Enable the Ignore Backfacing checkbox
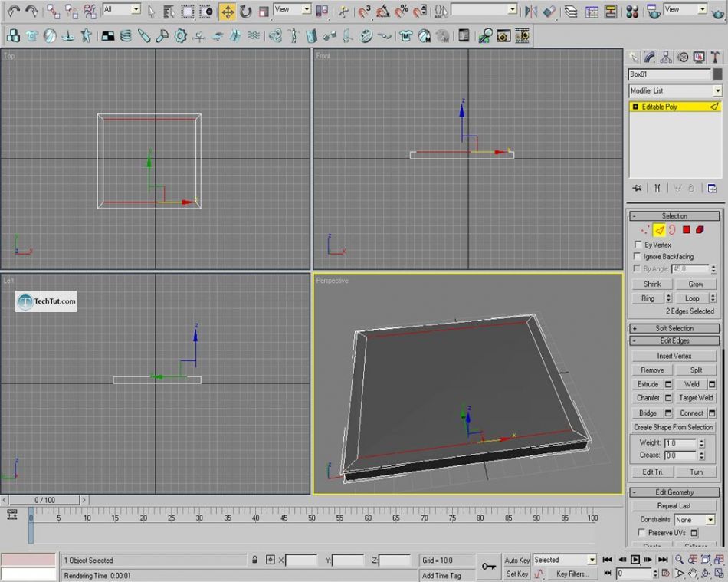Image resolution: width=728 pixels, height=582 pixels. 637,256
